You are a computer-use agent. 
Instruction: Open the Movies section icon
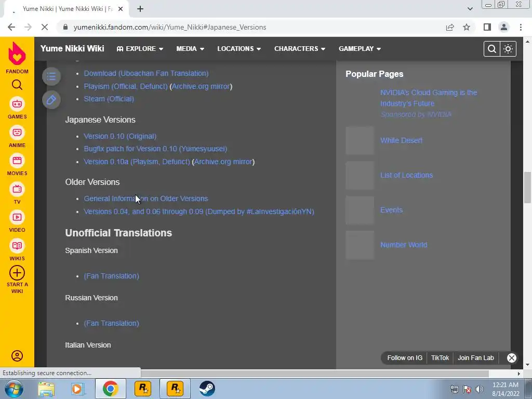click(17, 161)
